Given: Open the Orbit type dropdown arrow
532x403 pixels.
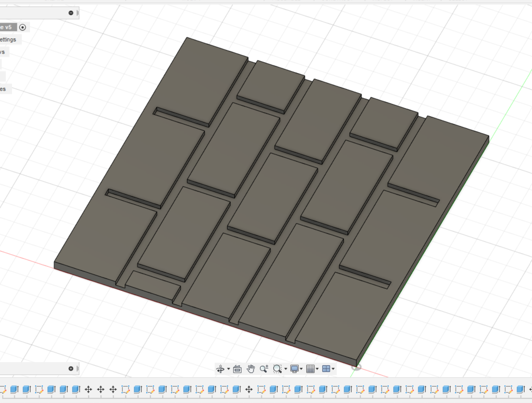Looking at the screenshot, I should pos(229,369).
